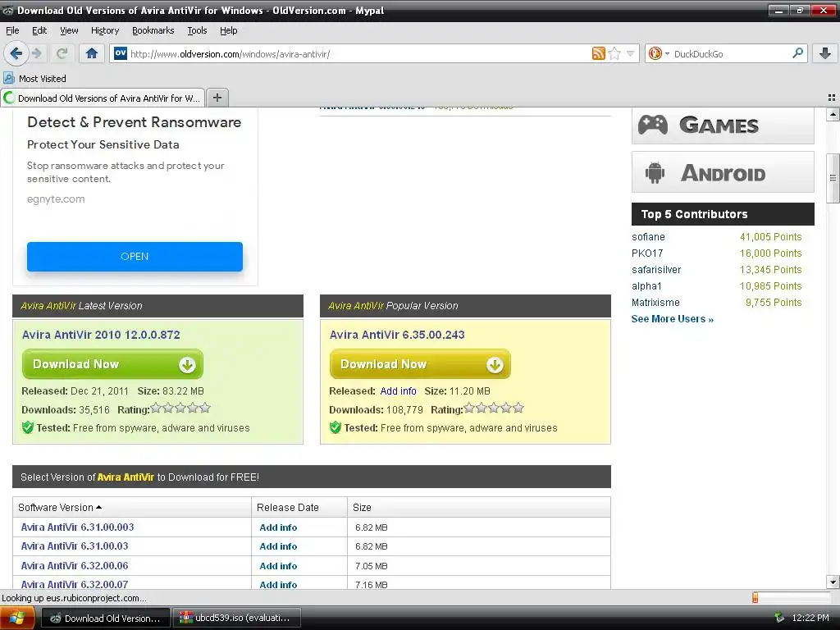Image resolution: width=840 pixels, height=630 pixels.
Task: Click the page loading progress bar
Action: tap(792, 598)
